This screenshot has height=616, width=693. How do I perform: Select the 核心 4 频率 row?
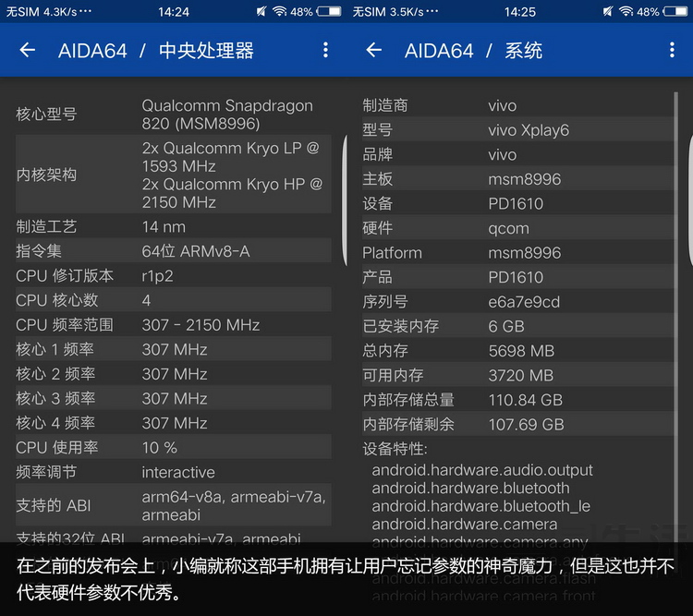click(174, 423)
